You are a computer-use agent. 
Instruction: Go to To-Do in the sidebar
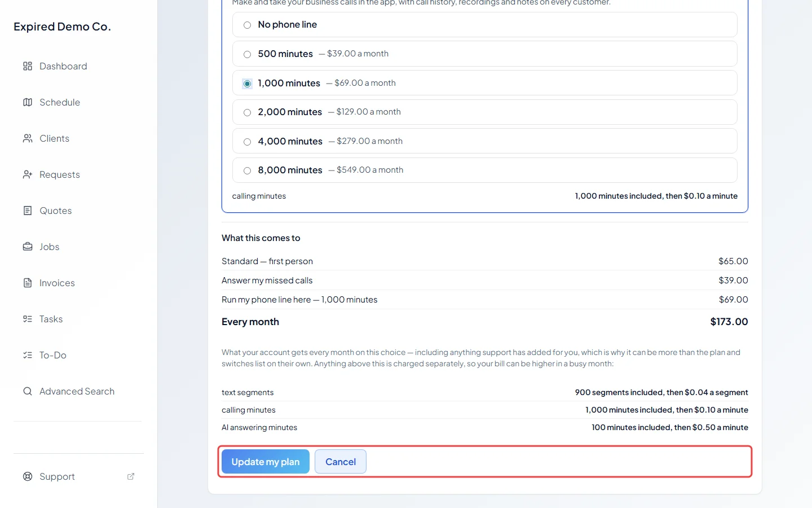pos(78,355)
